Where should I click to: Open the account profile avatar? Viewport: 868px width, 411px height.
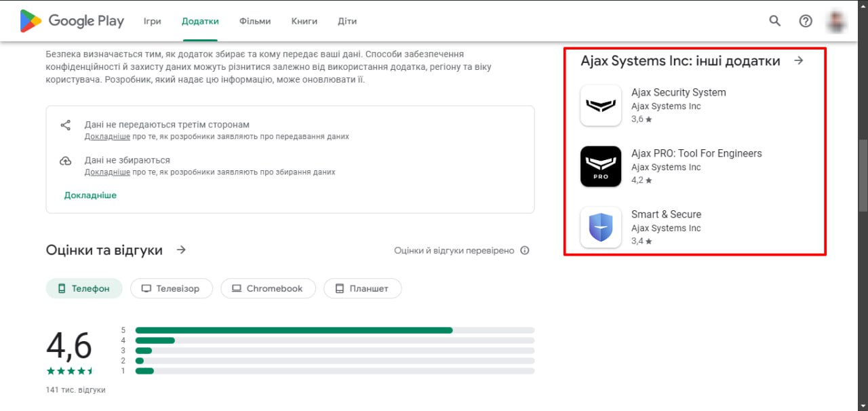coord(836,21)
